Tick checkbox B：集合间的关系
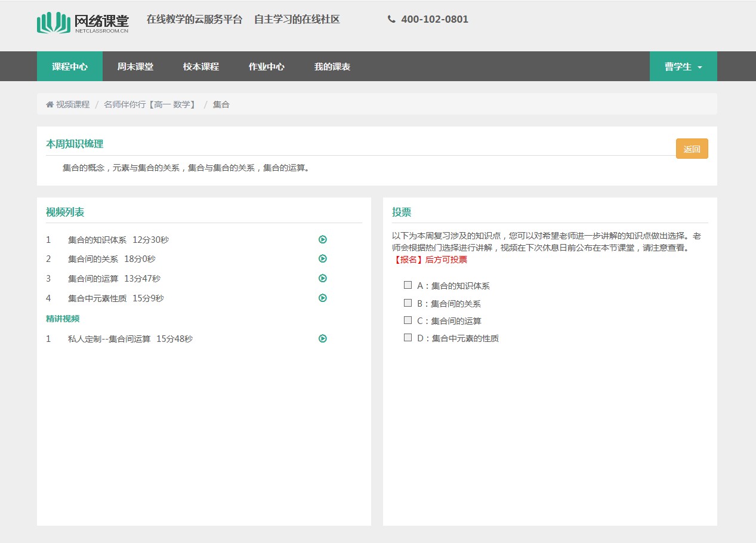Screen dimensions: 756x543 tap(408, 303)
